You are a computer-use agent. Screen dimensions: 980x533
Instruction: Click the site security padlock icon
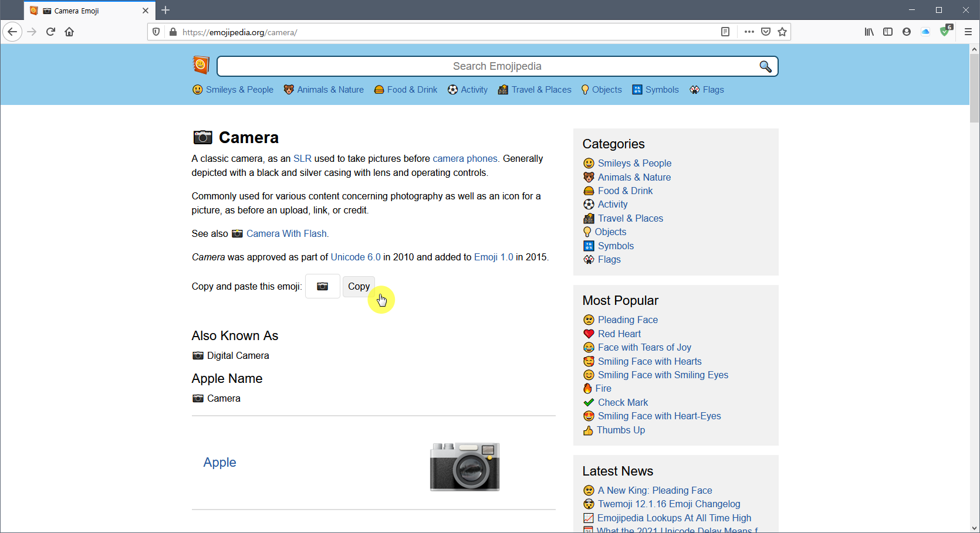click(x=173, y=32)
